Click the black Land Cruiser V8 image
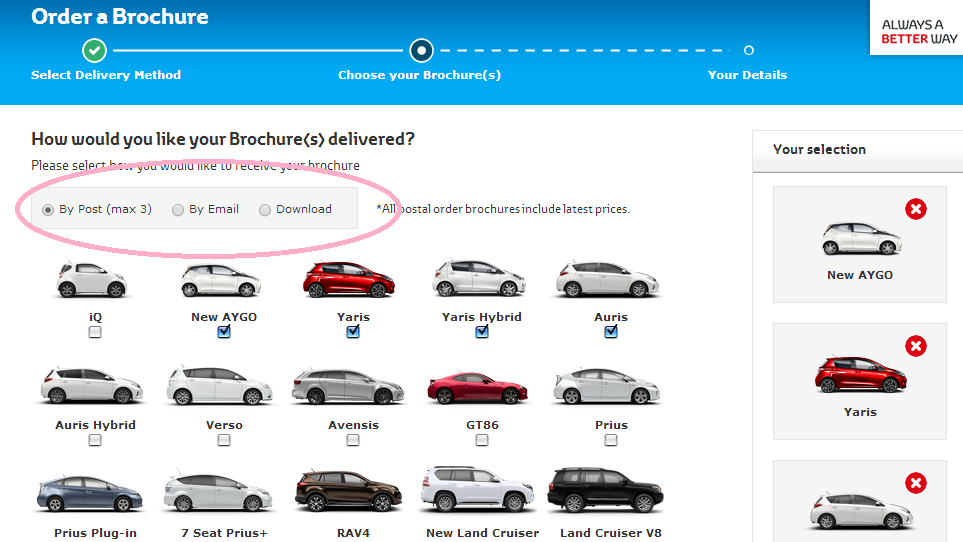 tap(606, 490)
